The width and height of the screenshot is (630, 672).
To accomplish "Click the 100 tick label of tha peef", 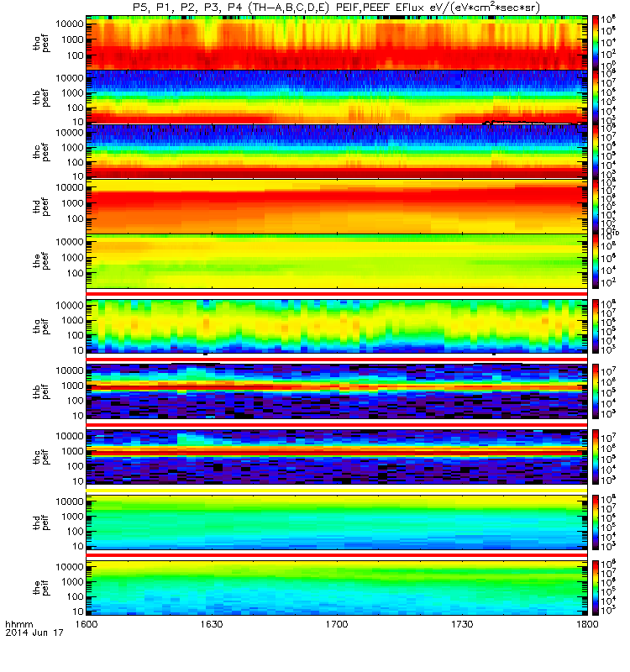I will pyautogui.click(x=75, y=55).
